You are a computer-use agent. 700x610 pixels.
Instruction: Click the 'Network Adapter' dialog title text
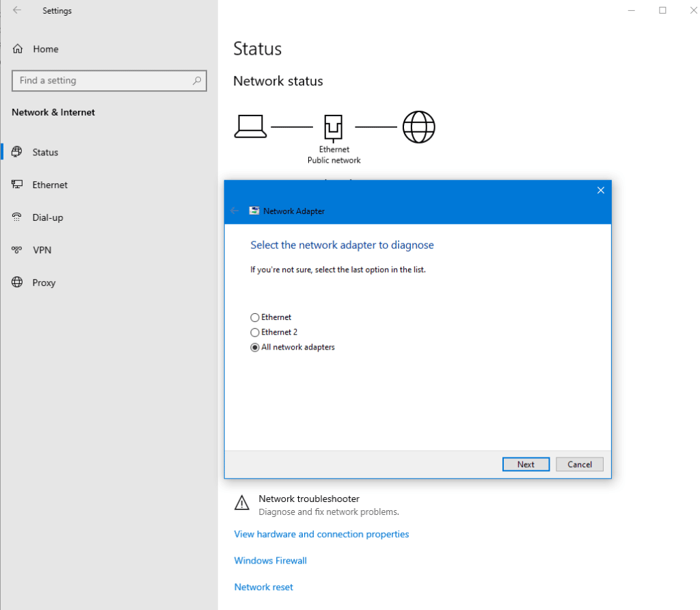tap(294, 211)
